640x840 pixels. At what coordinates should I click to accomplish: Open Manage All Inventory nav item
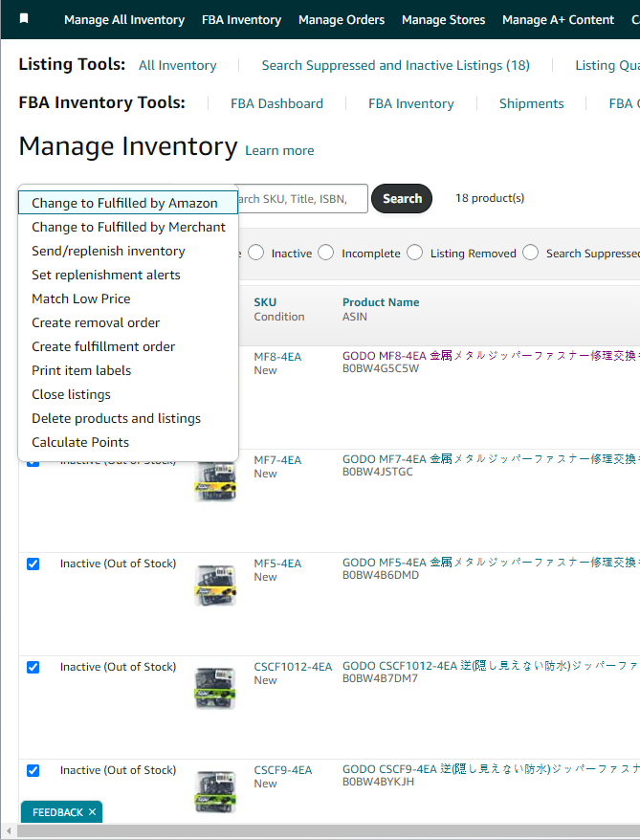124,20
